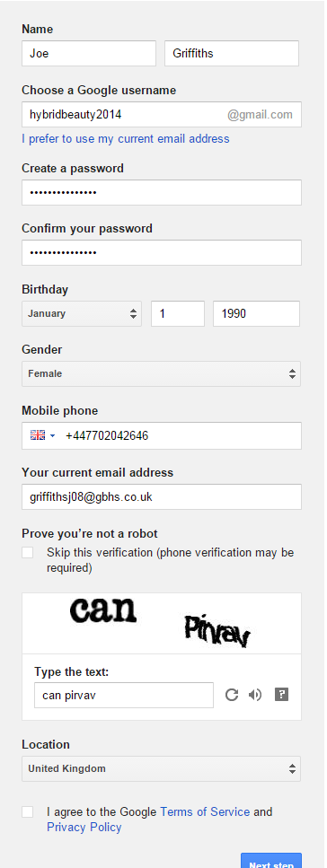Open the Location dropdown showing United Kingdom

(x=162, y=769)
